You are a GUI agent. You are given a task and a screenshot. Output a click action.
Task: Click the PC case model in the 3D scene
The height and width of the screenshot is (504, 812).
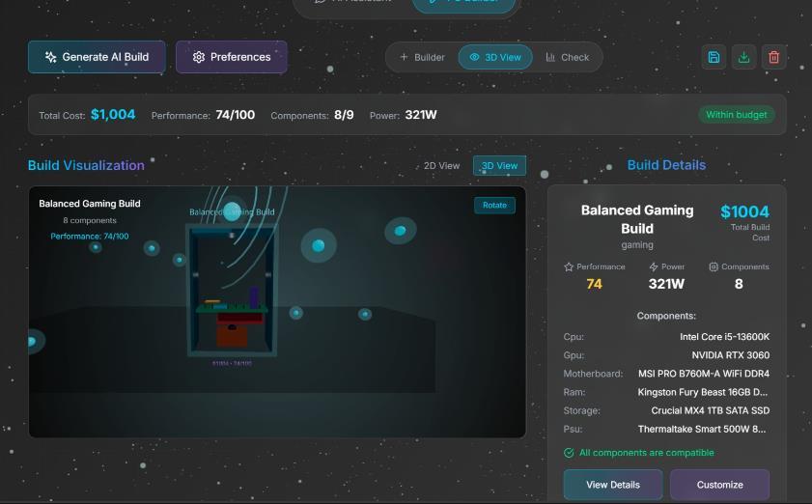pos(232,290)
